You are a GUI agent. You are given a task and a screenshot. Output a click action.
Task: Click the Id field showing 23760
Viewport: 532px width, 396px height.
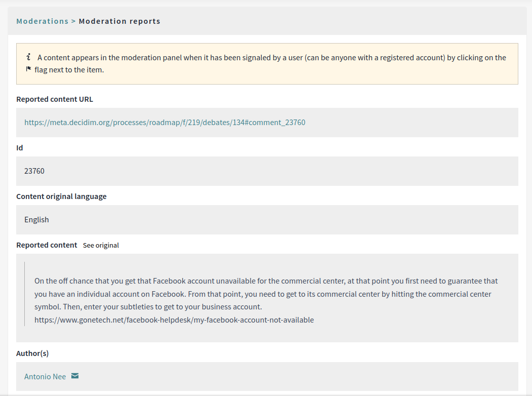[x=267, y=171]
